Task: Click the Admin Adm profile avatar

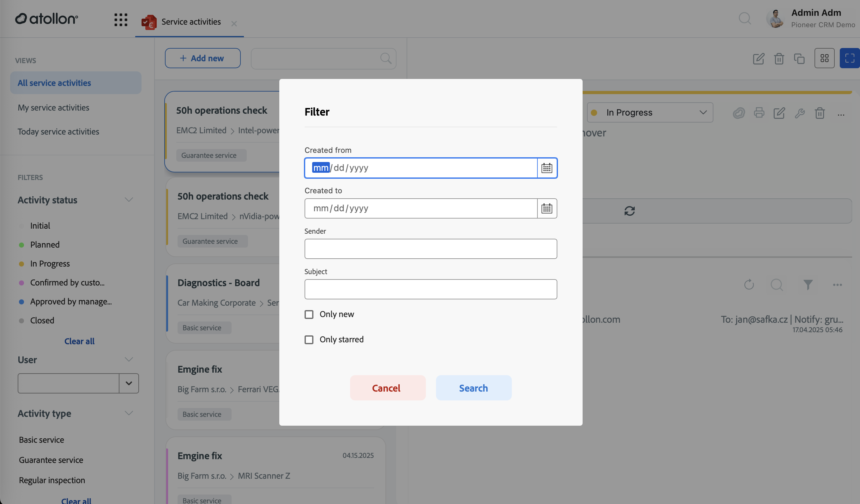Action: pyautogui.click(x=776, y=19)
